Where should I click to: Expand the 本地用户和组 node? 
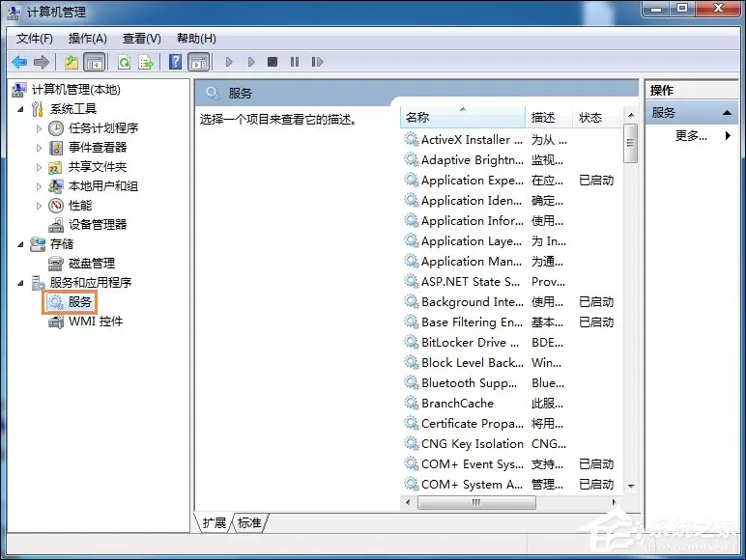click(39, 186)
